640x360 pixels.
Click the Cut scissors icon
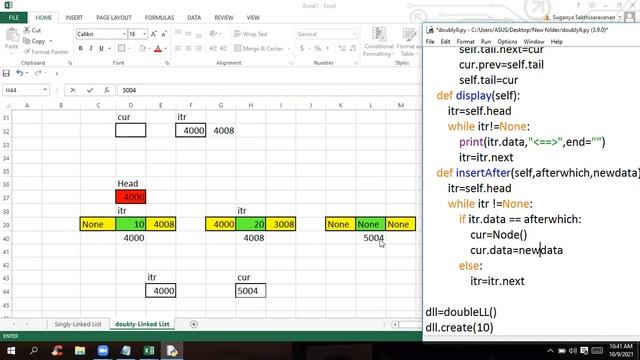tap(27, 30)
